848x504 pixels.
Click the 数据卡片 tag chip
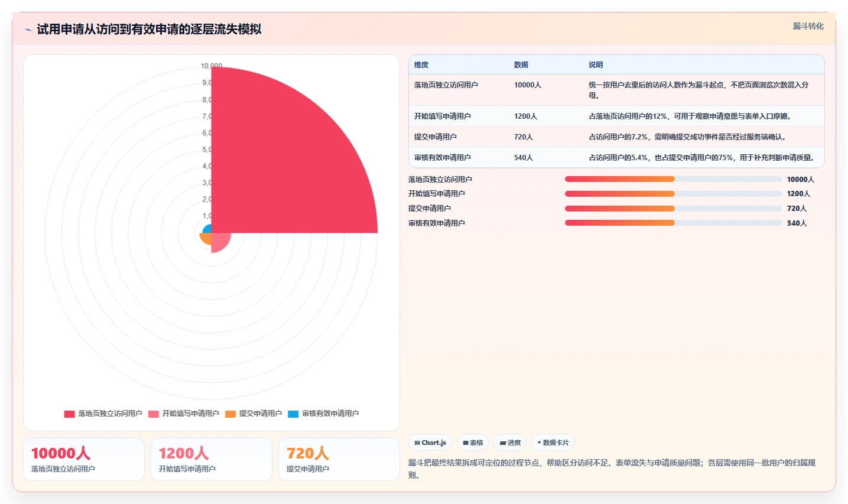(553, 443)
